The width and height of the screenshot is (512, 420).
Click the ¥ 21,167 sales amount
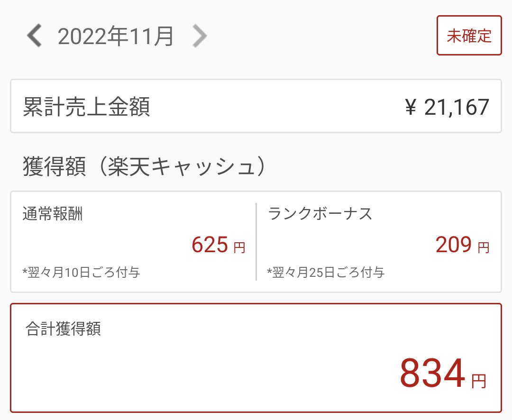pyautogui.click(x=447, y=107)
